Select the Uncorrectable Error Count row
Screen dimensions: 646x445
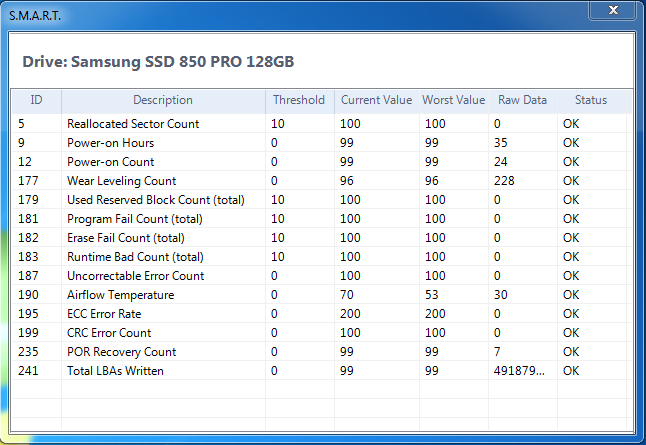[321, 275]
